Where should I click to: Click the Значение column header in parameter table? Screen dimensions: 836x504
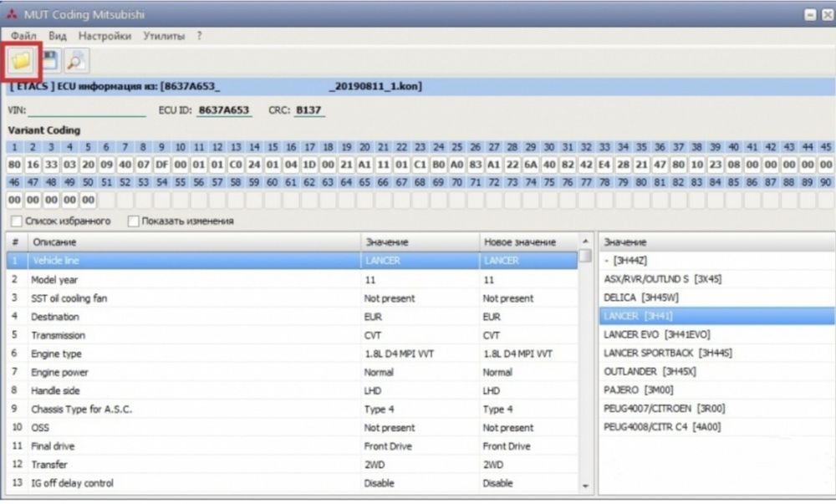click(421, 242)
